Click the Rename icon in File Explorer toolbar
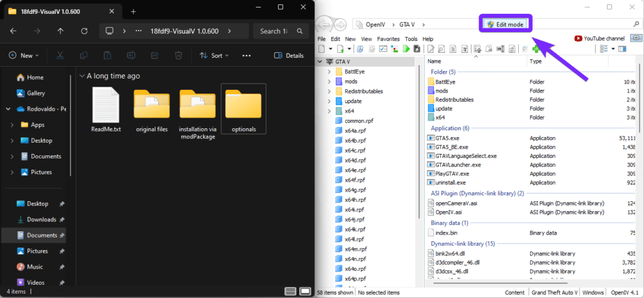The width and height of the screenshot is (644, 298). (x=131, y=55)
